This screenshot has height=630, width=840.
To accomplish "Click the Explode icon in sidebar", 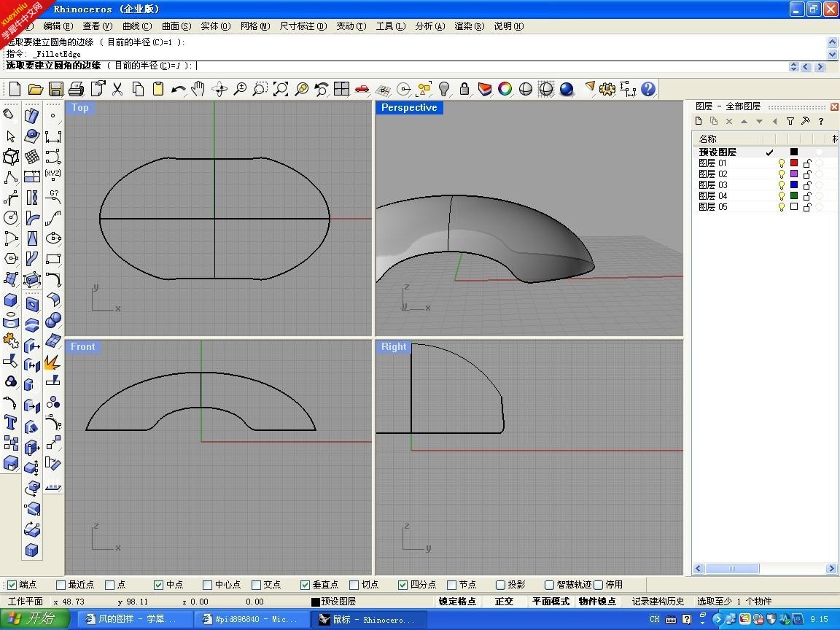I will click(x=52, y=362).
